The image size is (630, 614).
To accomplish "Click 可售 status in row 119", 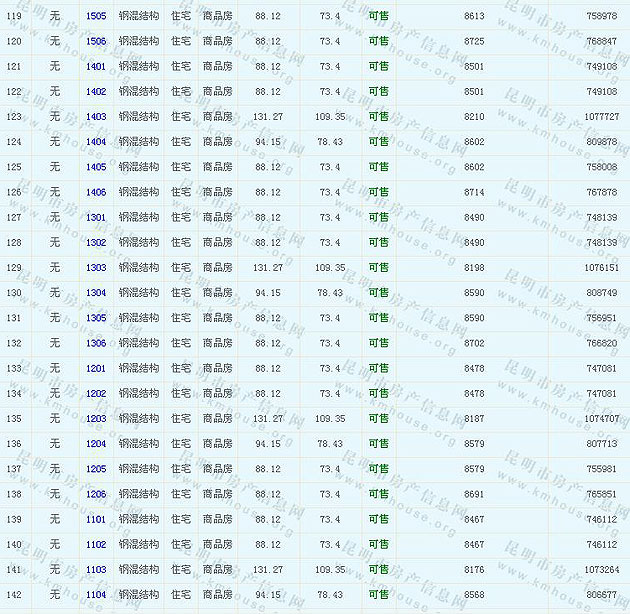I will tap(379, 16).
